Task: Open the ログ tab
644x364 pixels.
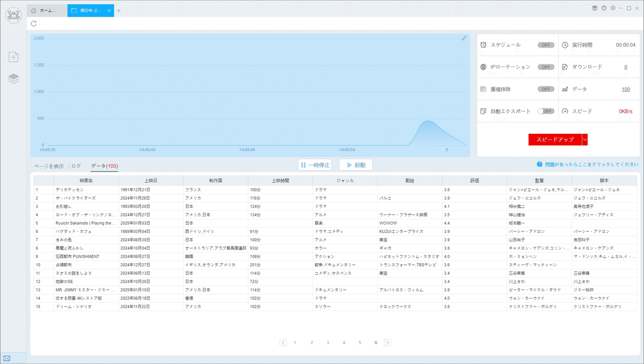Action: [76, 166]
